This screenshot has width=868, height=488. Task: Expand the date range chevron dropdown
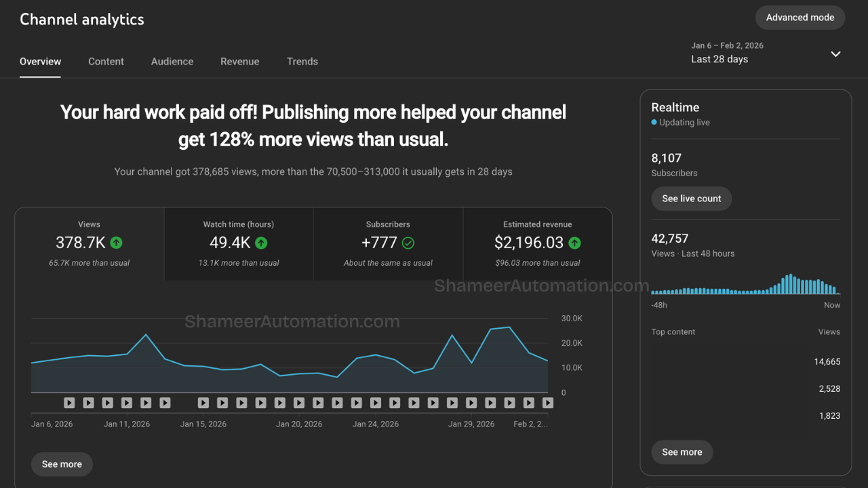tap(835, 54)
